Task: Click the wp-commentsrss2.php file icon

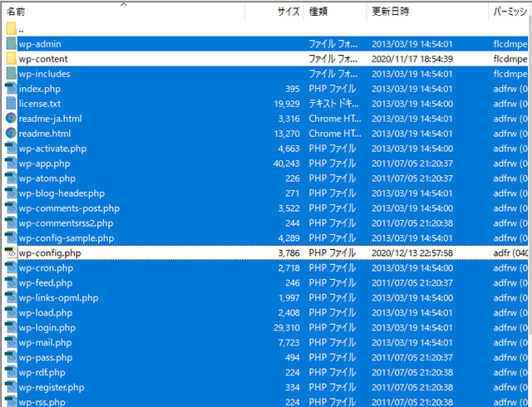Action: pyautogui.click(x=11, y=223)
